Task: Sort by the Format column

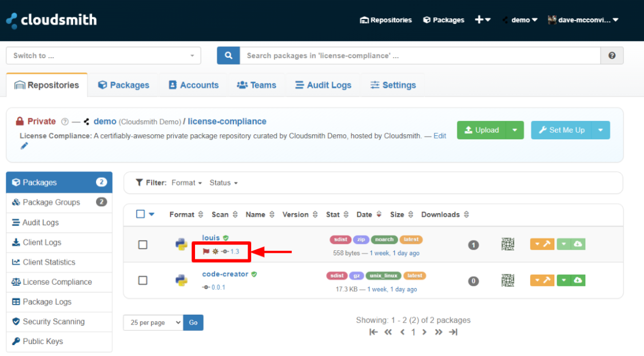Action: click(x=186, y=214)
